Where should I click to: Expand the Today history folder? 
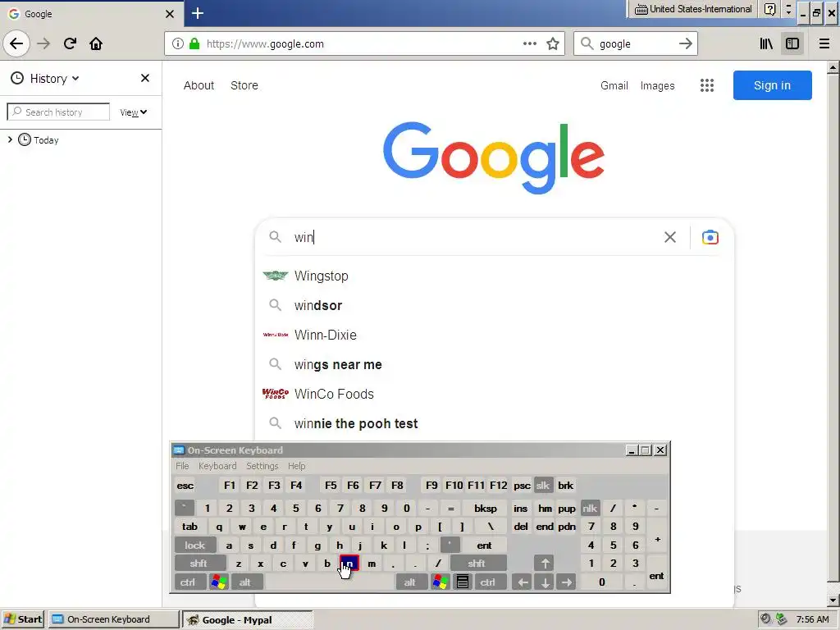click(x=10, y=139)
